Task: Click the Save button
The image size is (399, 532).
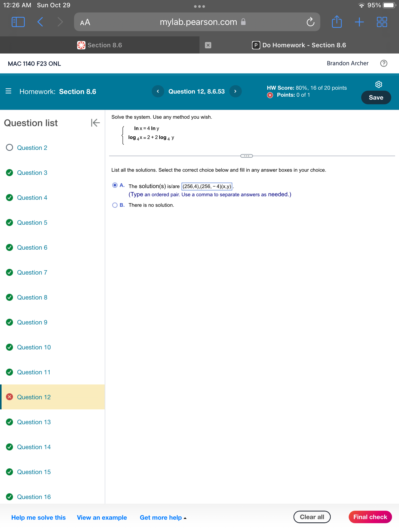Action: (x=376, y=98)
